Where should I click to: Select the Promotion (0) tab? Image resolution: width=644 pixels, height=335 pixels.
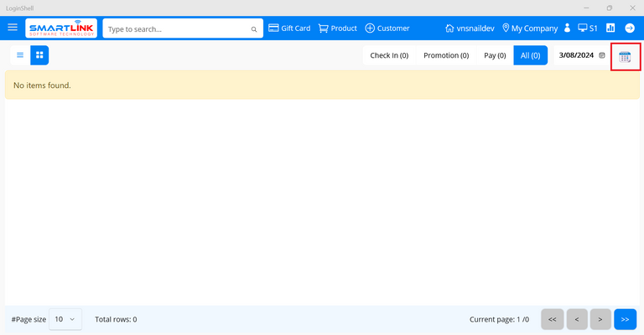(x=446, y=55)
